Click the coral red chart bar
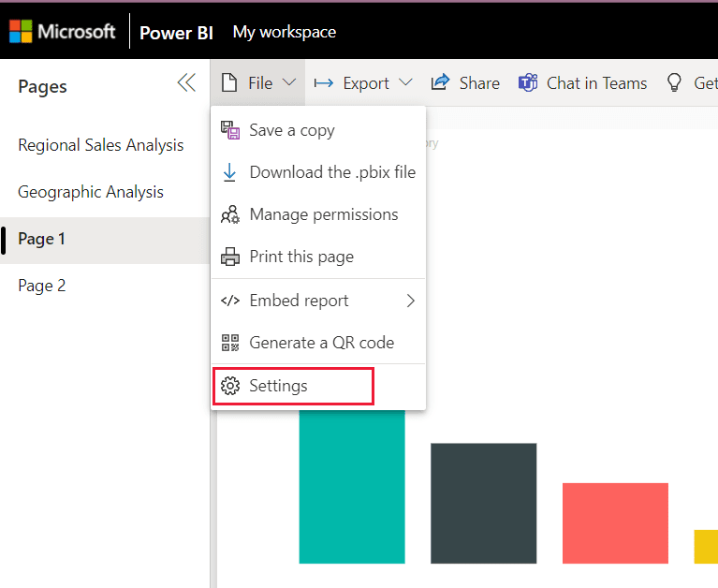 (x=615, y=523)
